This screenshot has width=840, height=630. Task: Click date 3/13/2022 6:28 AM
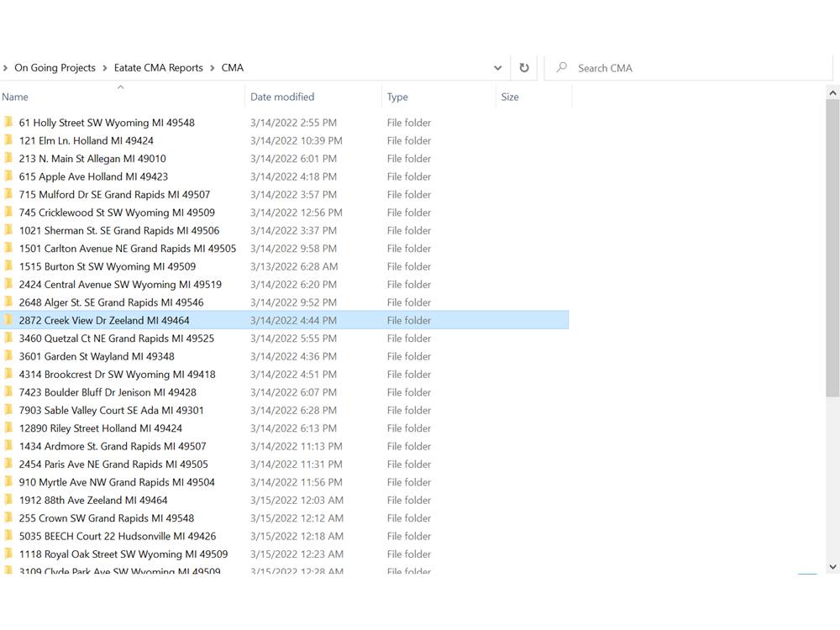[293, 266]
